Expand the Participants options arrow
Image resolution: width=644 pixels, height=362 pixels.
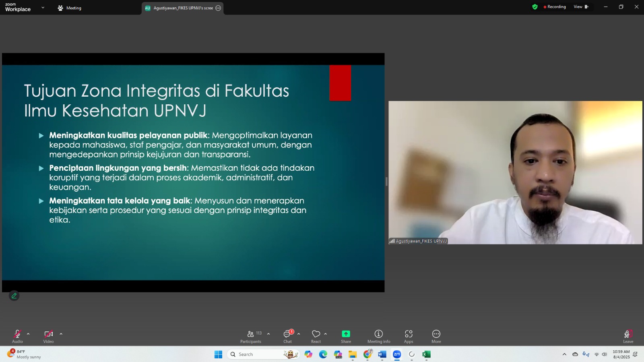pyautogui.click(x=268, y=334)
